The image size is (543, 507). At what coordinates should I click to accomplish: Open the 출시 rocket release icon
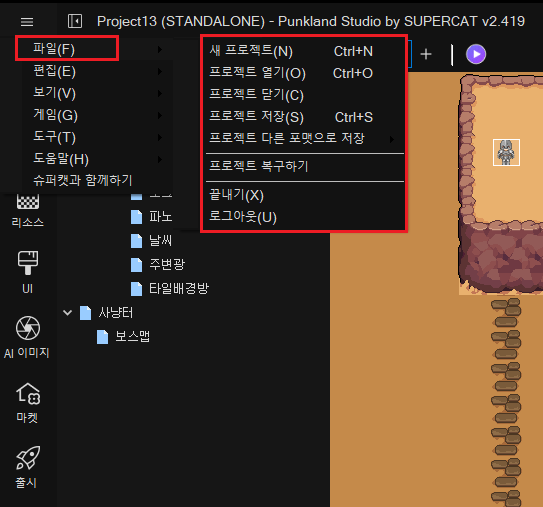tap(27, 467)
